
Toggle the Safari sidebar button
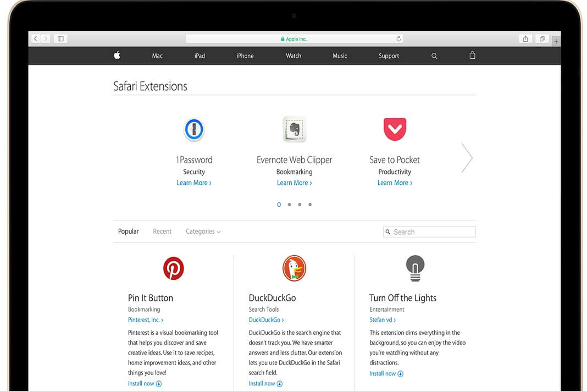[x=60, y=39]
